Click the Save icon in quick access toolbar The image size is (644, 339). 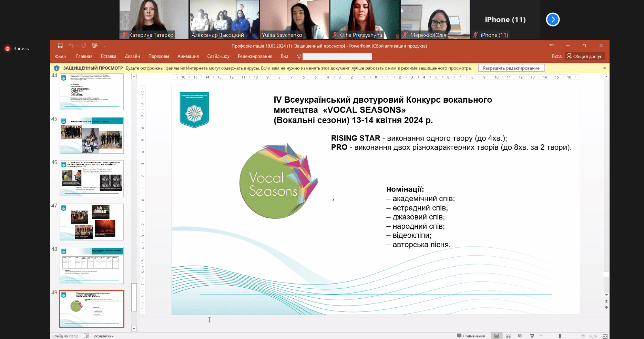coord(60,45)
